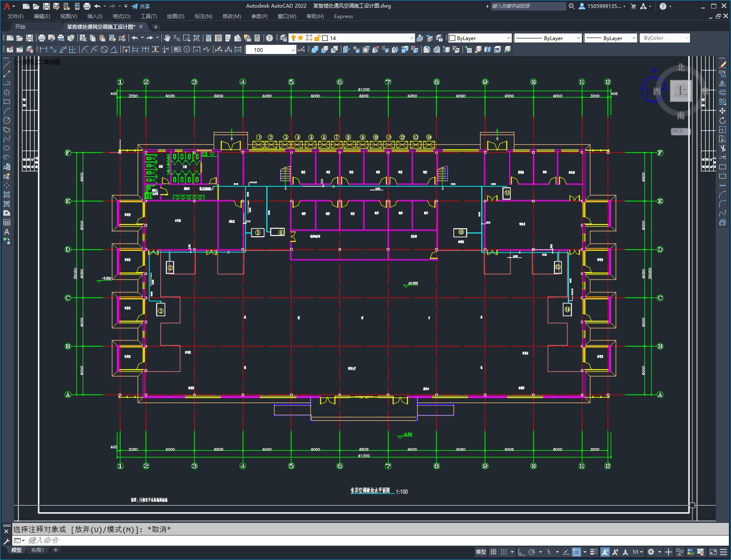Open the 文件(F) menu
Screen dimensions: 731x560
(16, 16)
